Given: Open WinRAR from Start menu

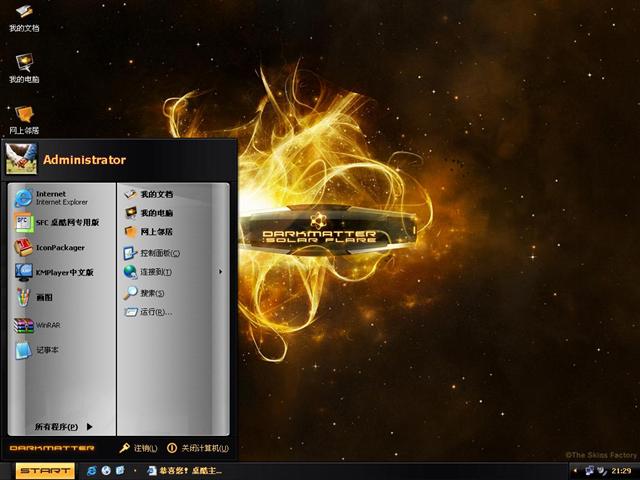Looking at the screenshot, I should click(62, 325).
